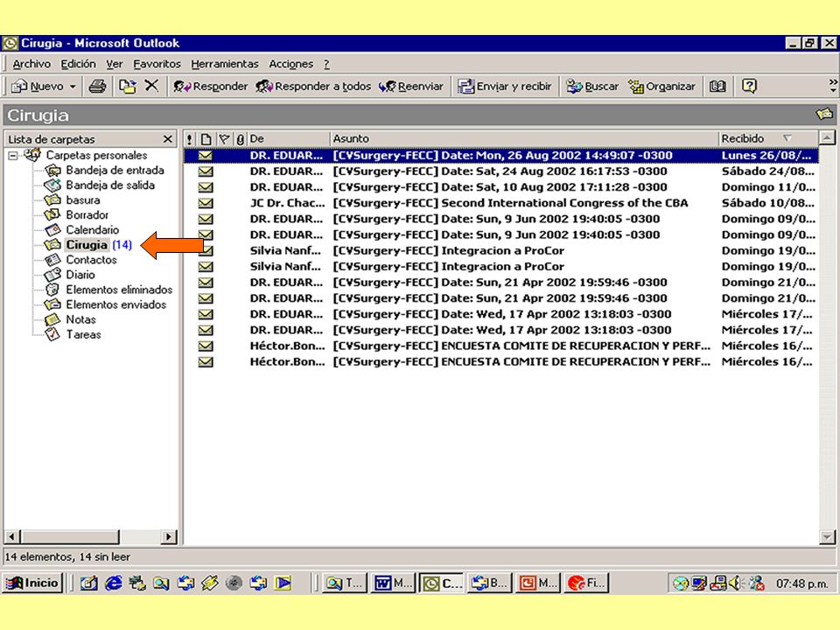Sort by De column header
This screenshot has height=630, width=840.
pyautogui.click(x=288, y=139)
